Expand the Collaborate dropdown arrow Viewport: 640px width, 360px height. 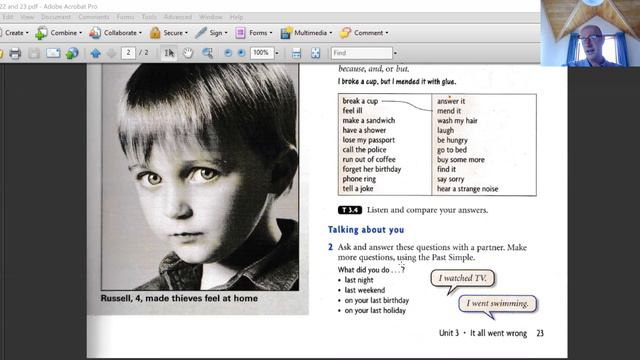140,33
